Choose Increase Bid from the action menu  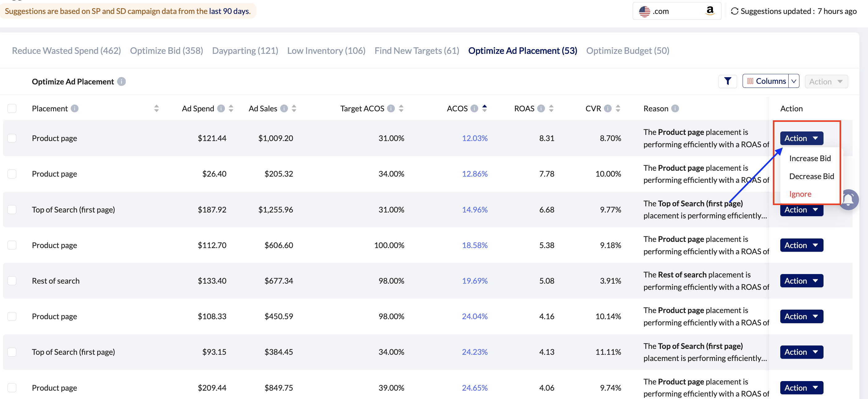click(810, 158)
